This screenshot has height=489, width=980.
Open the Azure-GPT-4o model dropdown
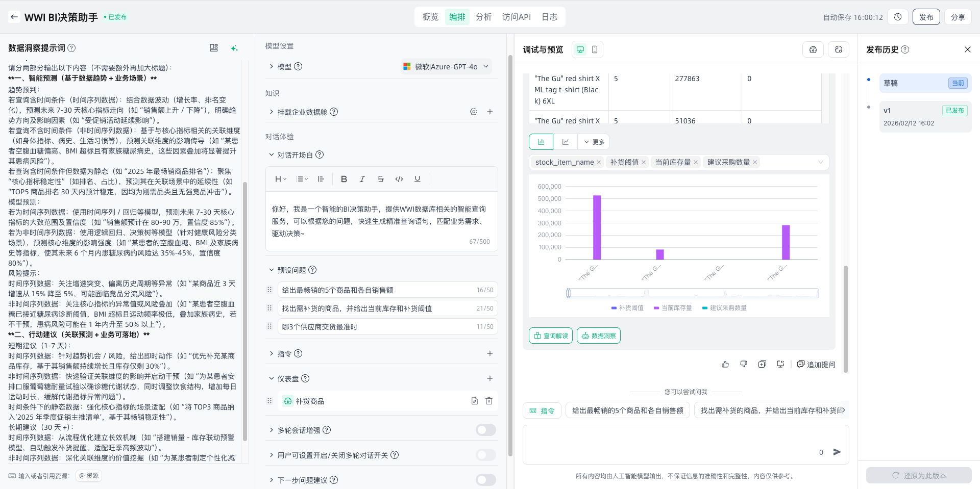pyautogui.click(x=446, y=66)
